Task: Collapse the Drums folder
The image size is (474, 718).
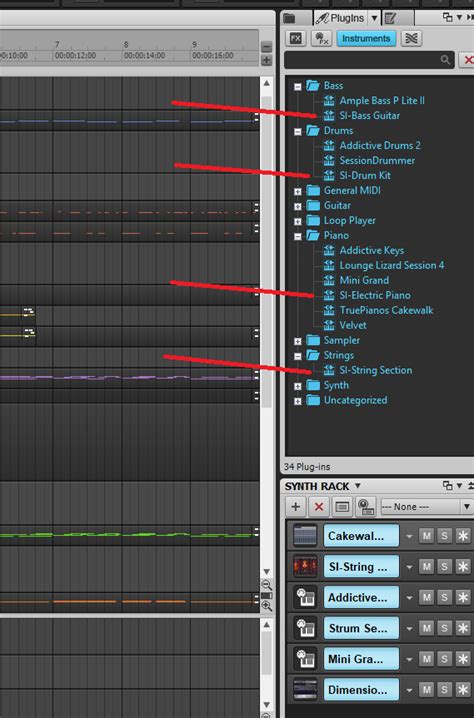Action: [298, 131]
